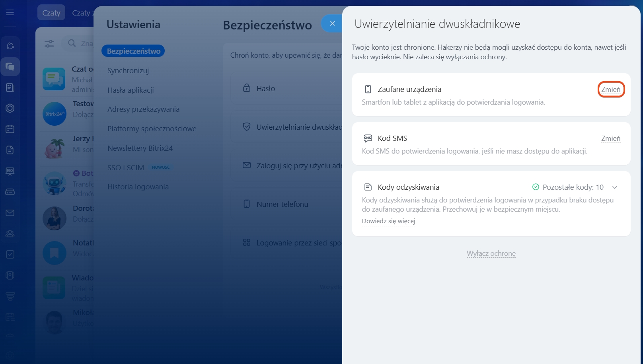Open the messenger chats sidebar icon
The image size is (643, 364).
click(x=10, y=67)
